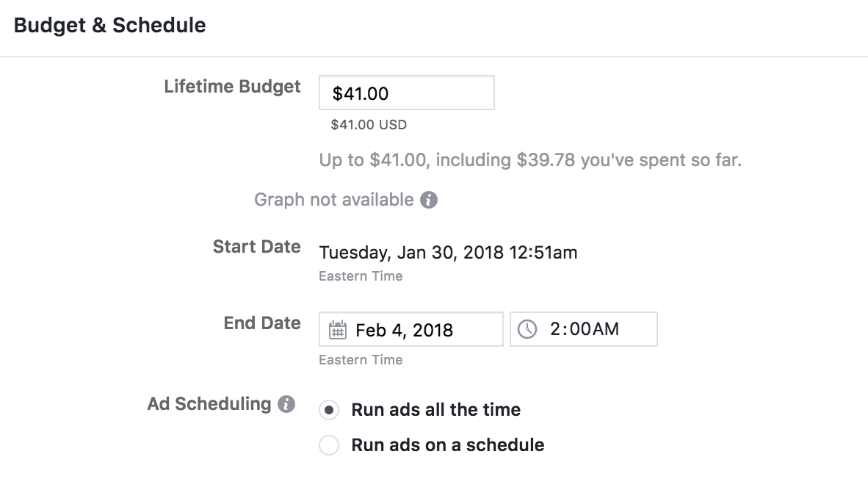Screen dimensions: 868x479
Task: Click the Ad Scheduling label text
Action: coord(209,404)
